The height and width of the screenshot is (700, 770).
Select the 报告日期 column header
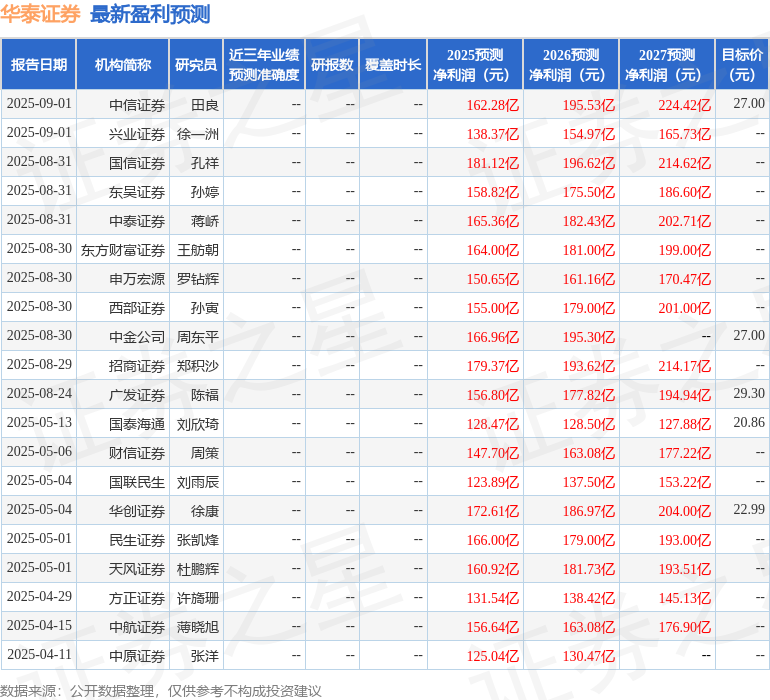tap(39, 65)
